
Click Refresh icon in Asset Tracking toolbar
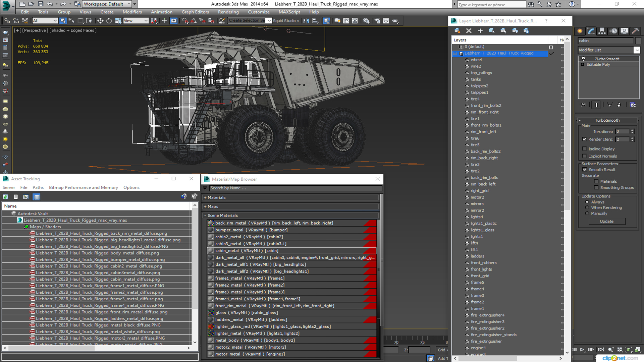[x=6, y=197]
